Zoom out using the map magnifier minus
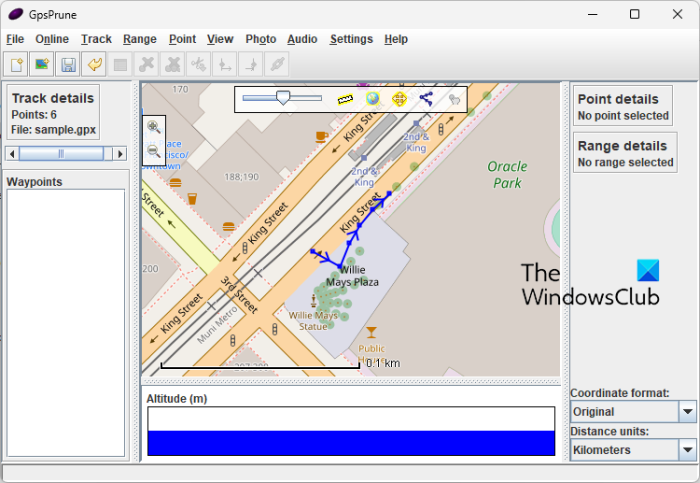The width and height of the screenshot is (700, 483). (x=154, y=152)
